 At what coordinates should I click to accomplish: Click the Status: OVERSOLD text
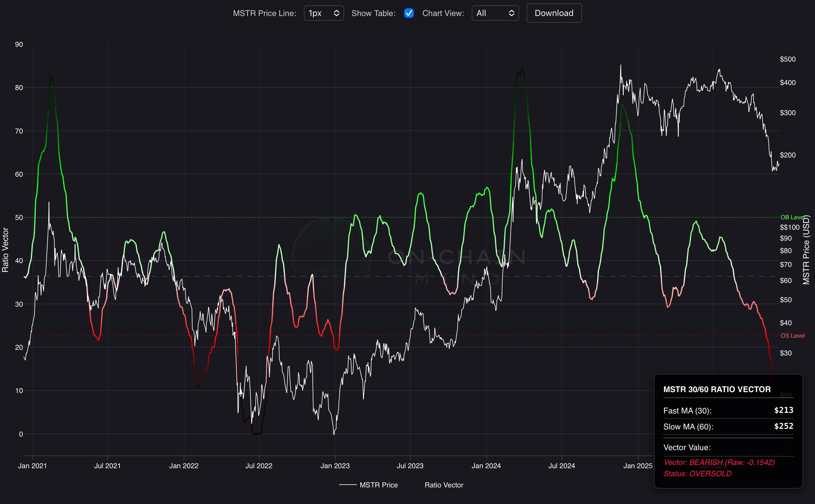[x=697, y=474]
